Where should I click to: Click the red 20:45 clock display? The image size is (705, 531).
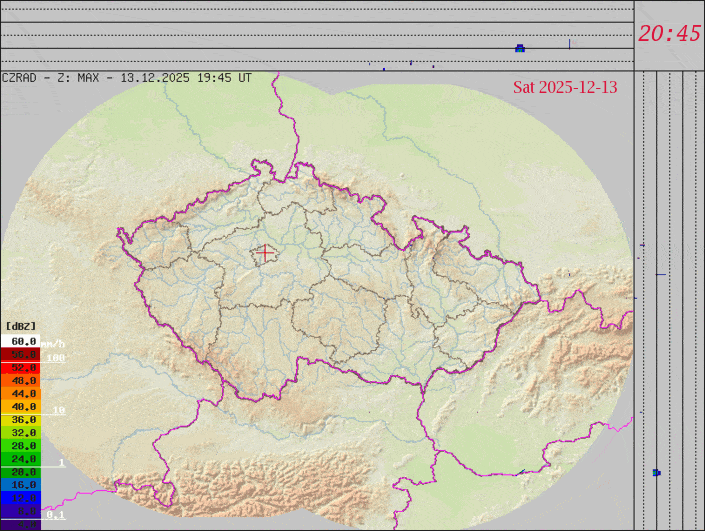pos(669,34)
